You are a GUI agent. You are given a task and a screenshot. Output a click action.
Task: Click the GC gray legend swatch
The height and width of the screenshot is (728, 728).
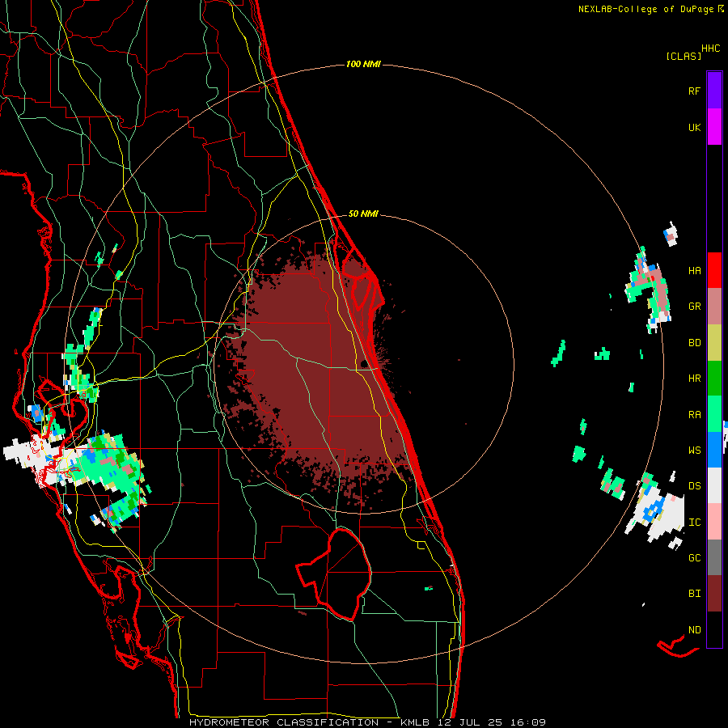[x=714, y=557]
